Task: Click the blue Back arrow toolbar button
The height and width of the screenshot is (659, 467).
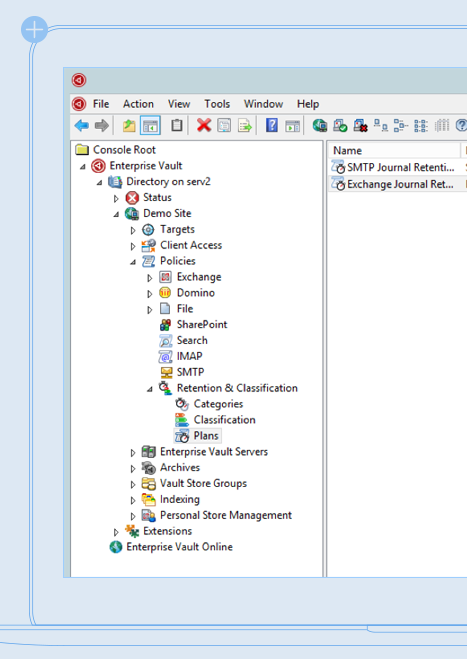Action: [82, 125]
